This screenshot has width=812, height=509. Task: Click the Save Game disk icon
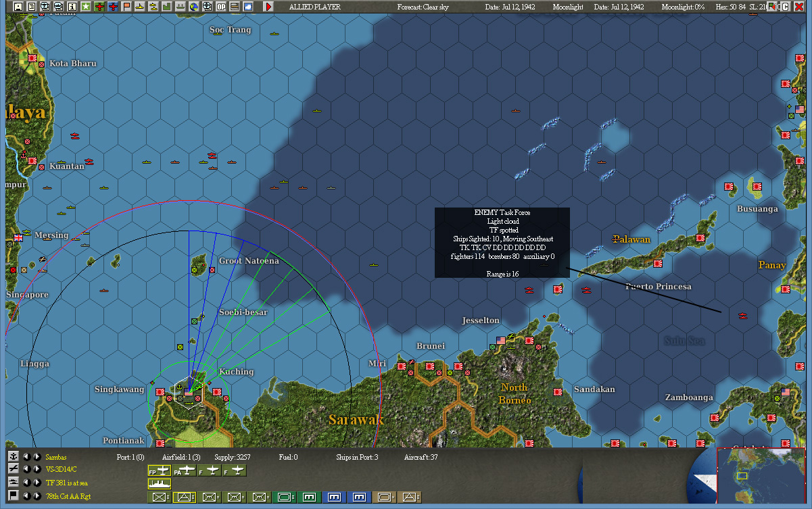coord(18,5)
